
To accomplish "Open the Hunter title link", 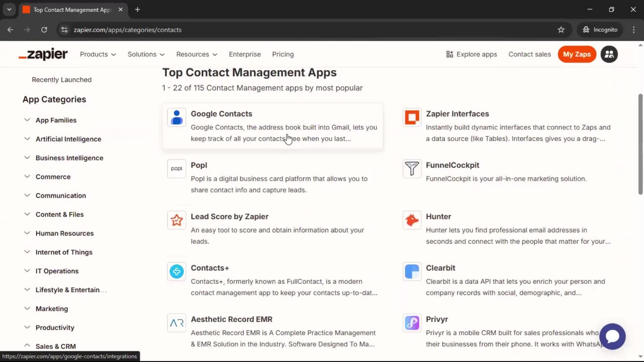I will (438, 217).
